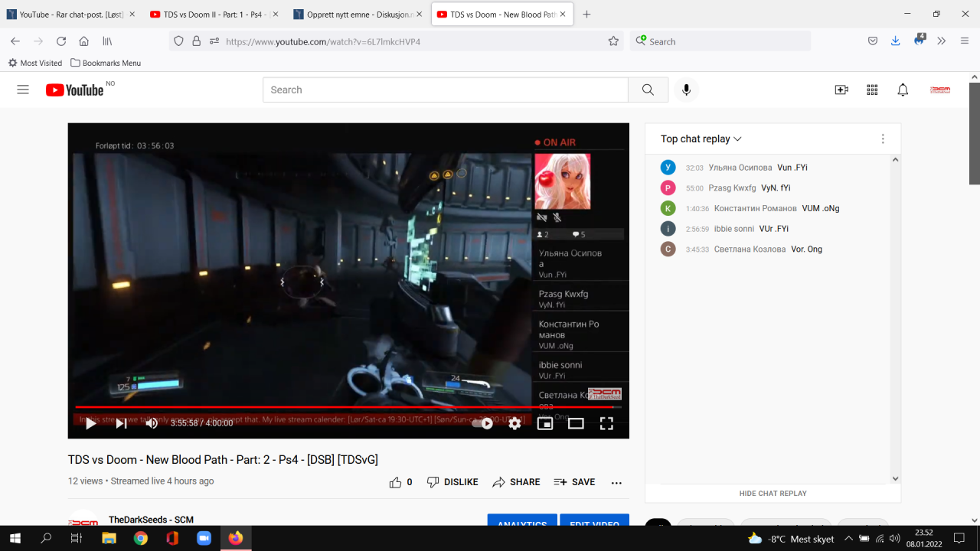This screenshot has width=980, height=551.
Task: Open Windows taskbar search
Action: 46,539
